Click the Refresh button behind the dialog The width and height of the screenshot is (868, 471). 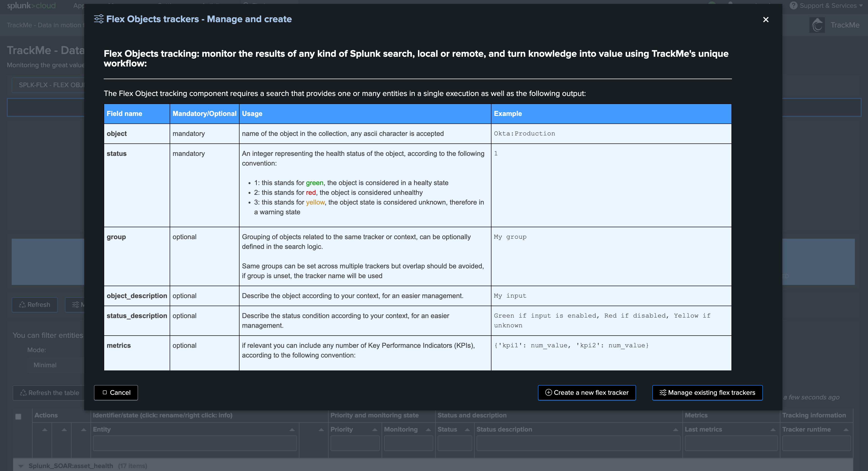tap(35, 304)
